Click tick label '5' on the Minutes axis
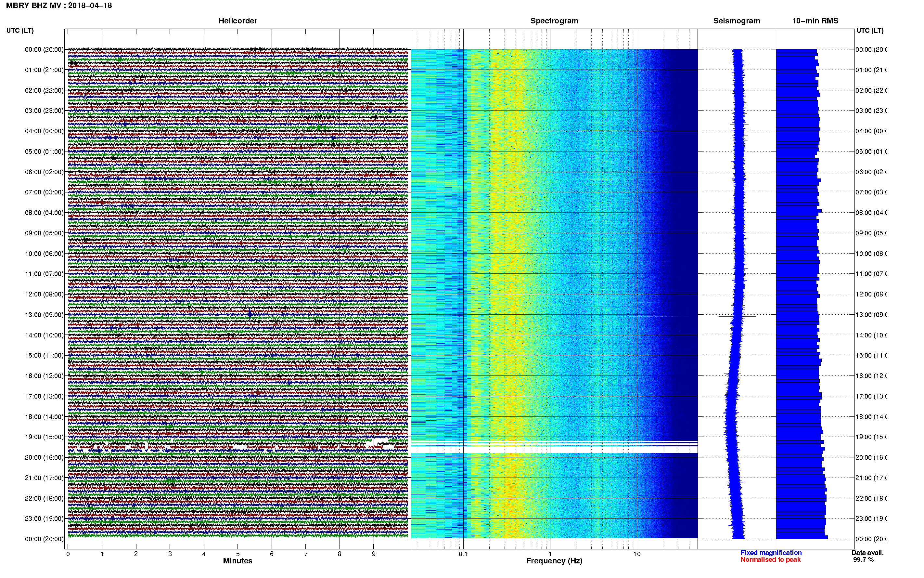 [238, 554]
